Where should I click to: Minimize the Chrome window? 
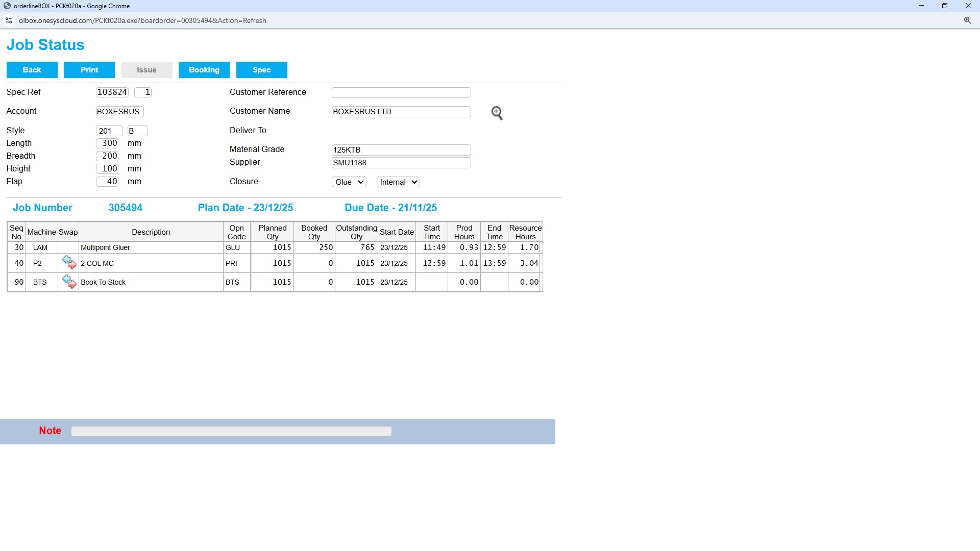(x=921, y=6)
